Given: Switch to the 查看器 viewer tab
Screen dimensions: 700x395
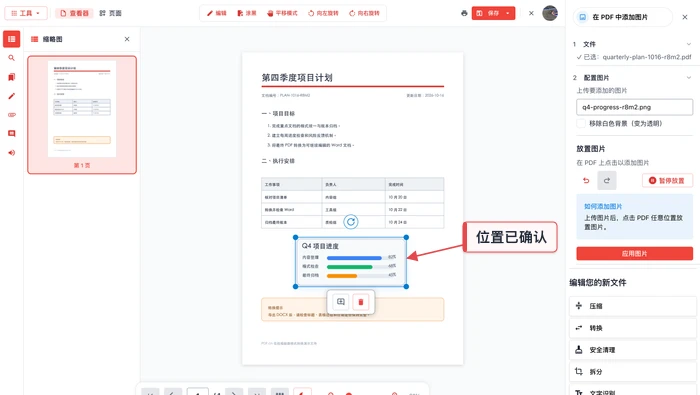Looking at the screenshot, I should pyautogui.click(x=75, y=13).
